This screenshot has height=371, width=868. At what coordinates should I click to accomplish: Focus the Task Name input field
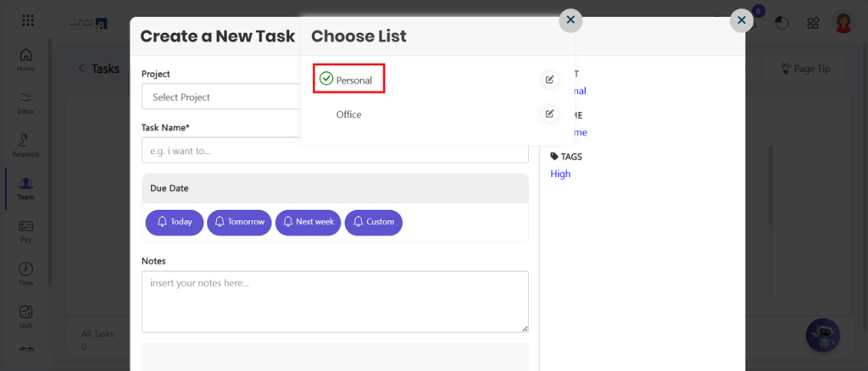pyautogui.click(x=335, y=151)
